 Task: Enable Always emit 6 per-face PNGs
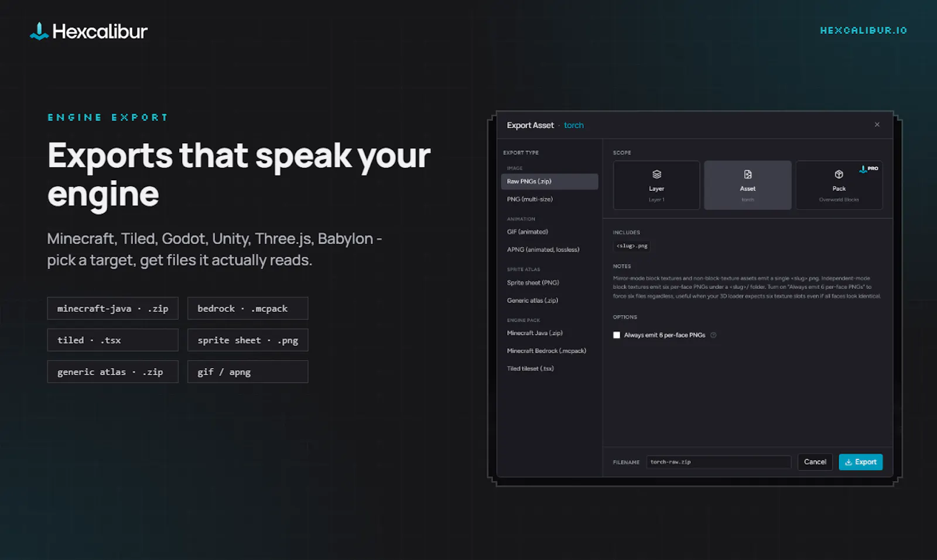[x=617, y=335]
